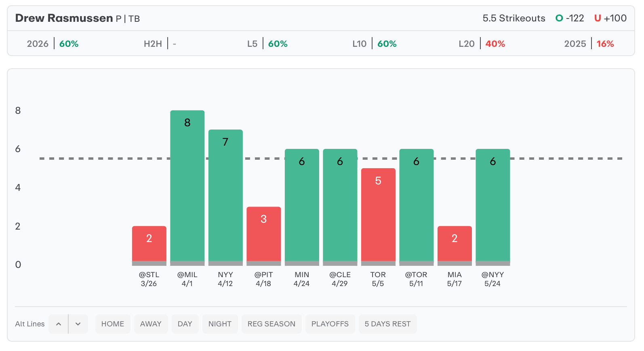Toggle the 5 DAYS REST filter
Image resolution: width=644 pixels, height=351 pixels.
coord(387,324)
